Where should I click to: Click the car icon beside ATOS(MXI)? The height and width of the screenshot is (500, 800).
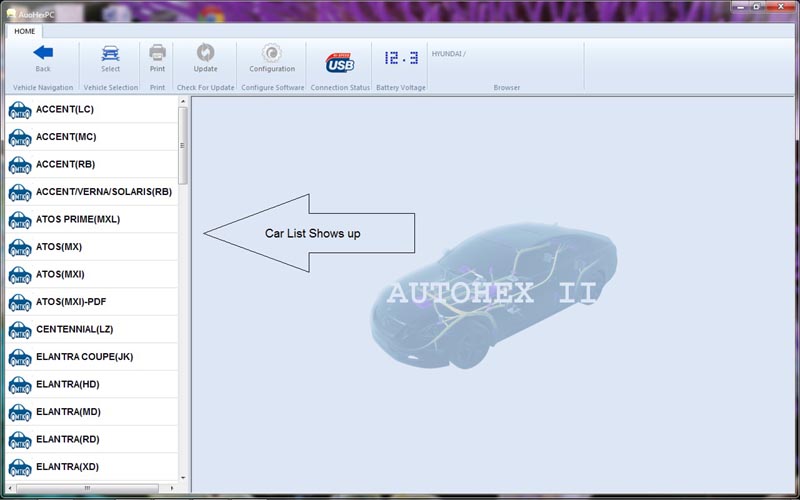point(20,275)
